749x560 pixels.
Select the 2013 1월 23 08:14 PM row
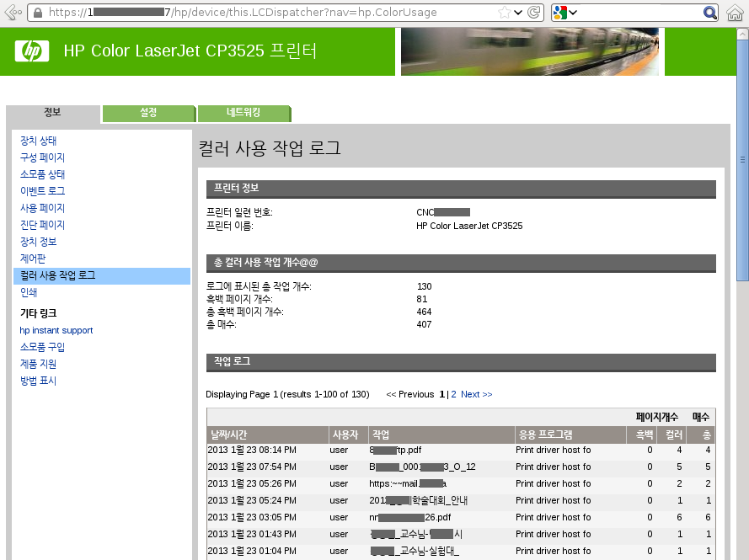tap(461, 451)
